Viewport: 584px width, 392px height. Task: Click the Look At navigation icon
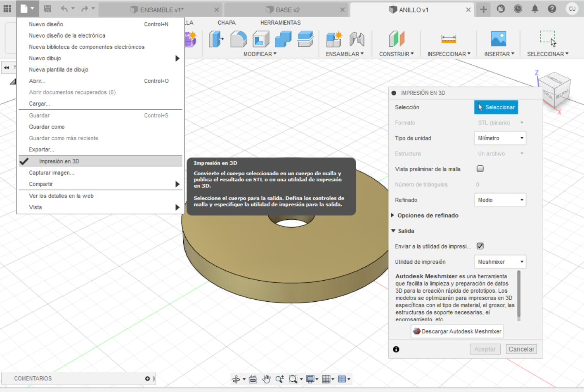(x=253, y=379)
